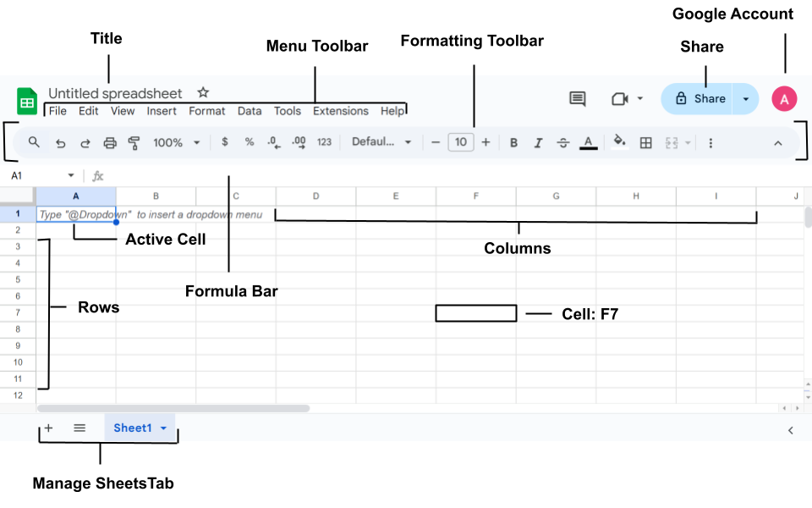Expand the 100% zoom dropdown
812x508 pixels.
point(176,142)
